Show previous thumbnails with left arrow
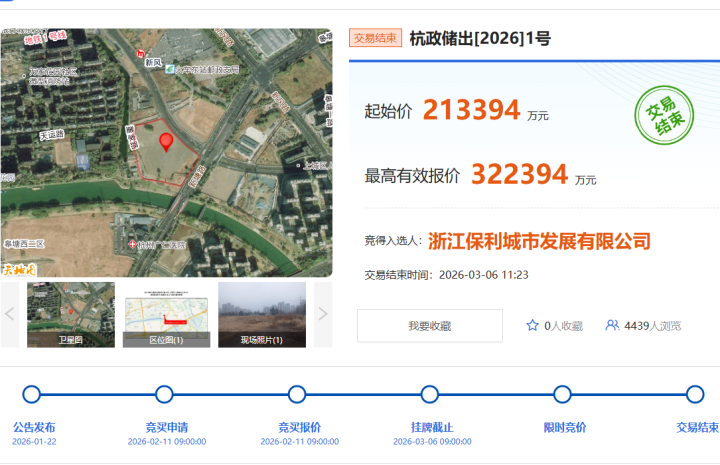The image size is (720, 465). point(9,314)
